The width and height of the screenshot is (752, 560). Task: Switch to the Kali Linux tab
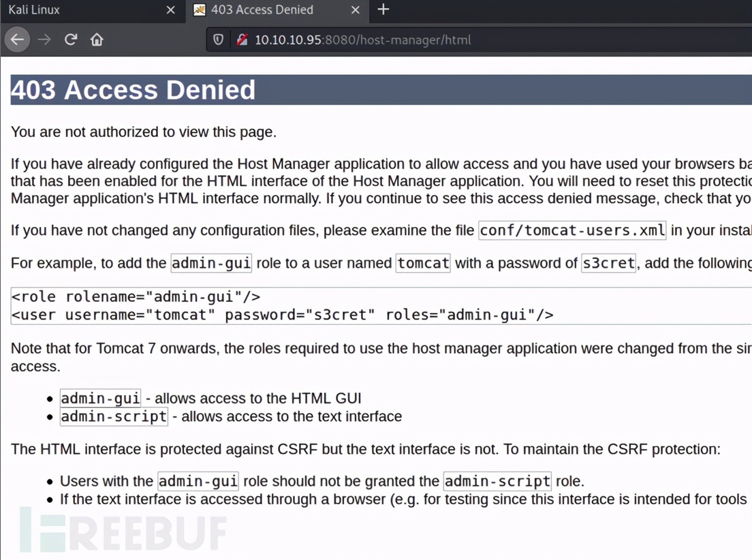pos(93,10)
